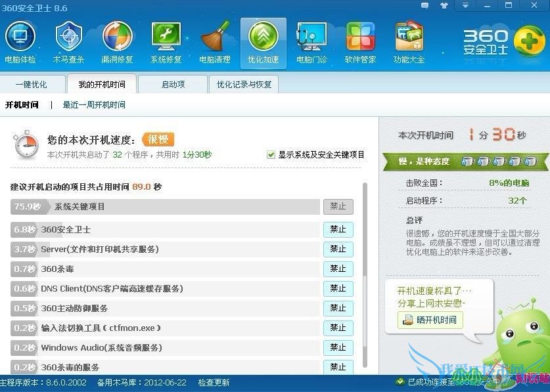Toggle 显示系统及安全关键项目 checkbox

point(271,154)
